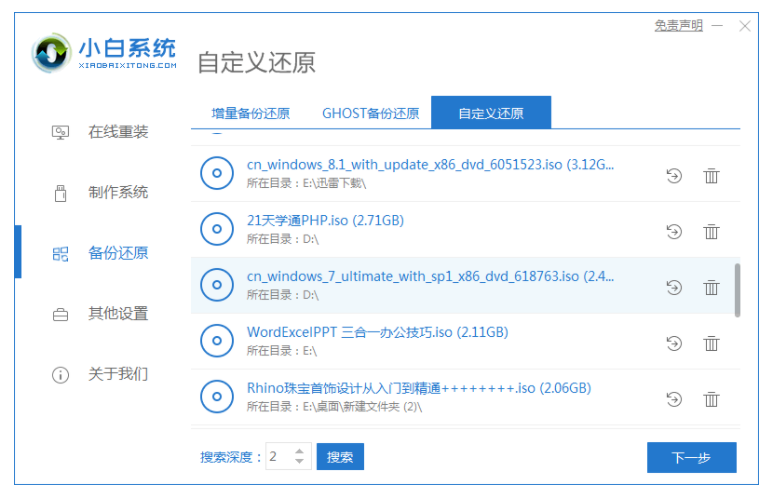Click restore icon for 21天学通PHP.iso
Image resolution: width=769 pixels, height=492 pixels.
pos(674,231)
